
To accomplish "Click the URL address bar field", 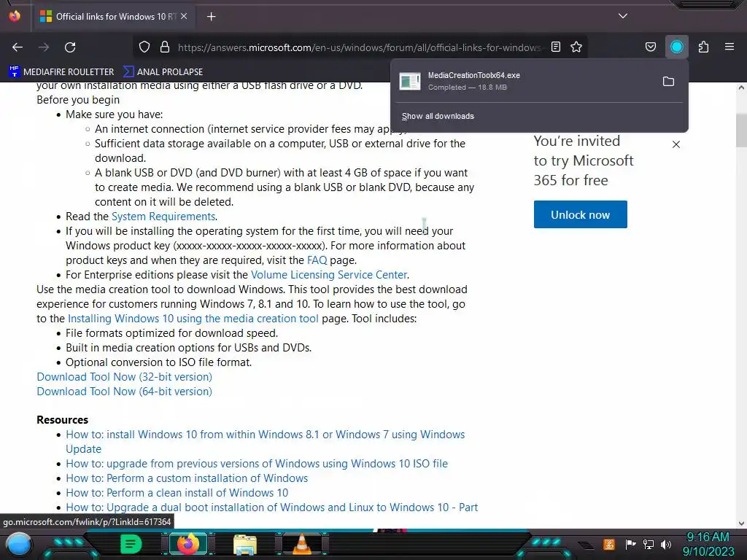I will pyautogui.click(x=360, y=47).
